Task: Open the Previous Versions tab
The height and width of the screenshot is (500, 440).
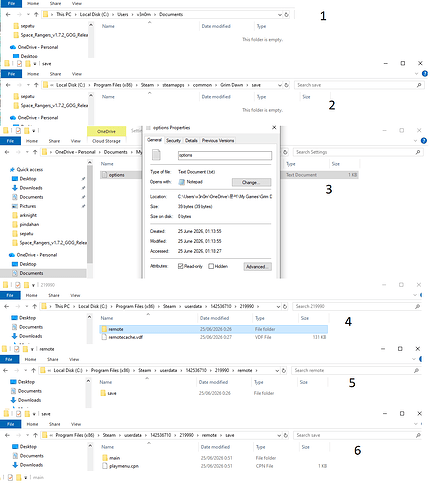Action: click(218, 140)
